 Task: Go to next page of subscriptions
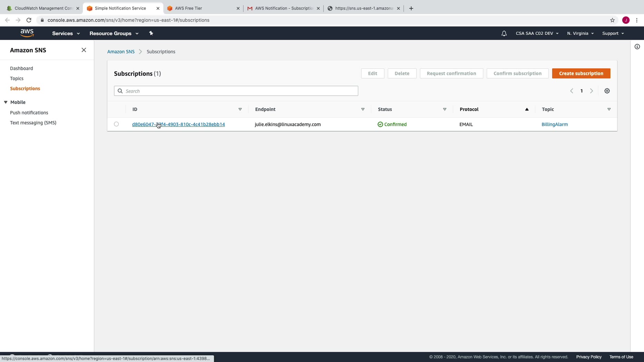[592, 91]
